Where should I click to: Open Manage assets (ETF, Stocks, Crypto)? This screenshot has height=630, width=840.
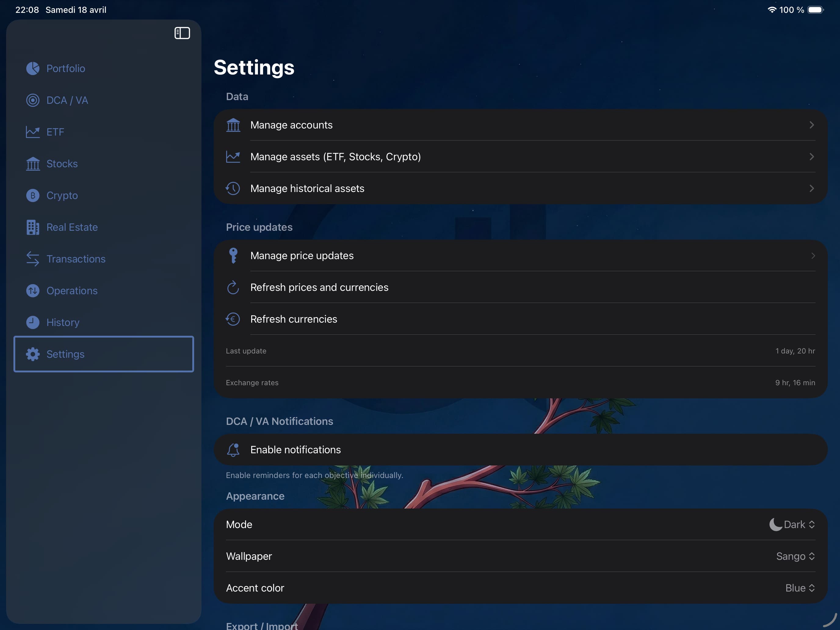(335, 157)
